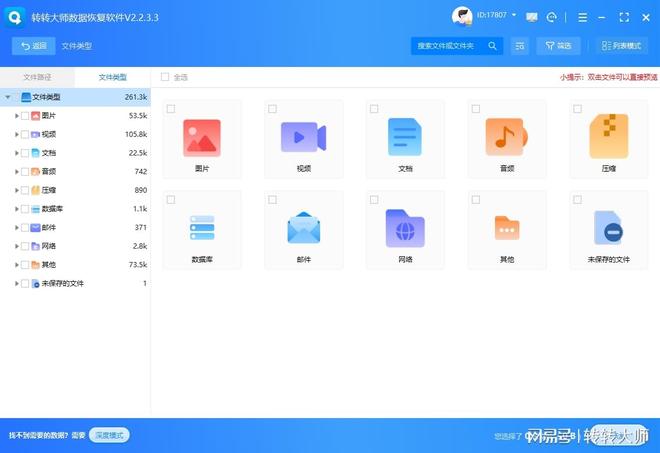Click the 文件类型 breadcrumb label
660x453 pixels.
(x=77, y=46)
